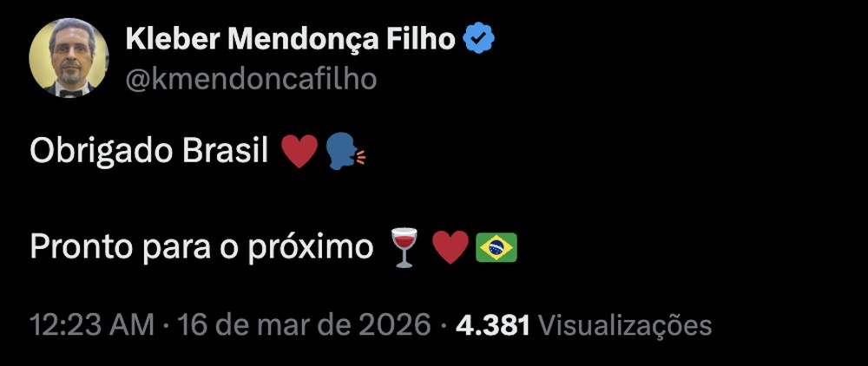Click the surname Filho in the header
This screenshot has height=366, width=868.
click(x=424, y=40)
